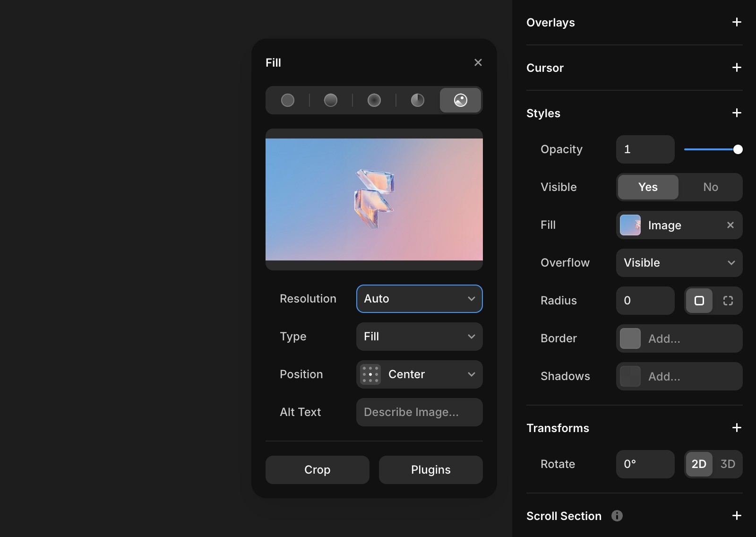This screenshot has height=537, width=756.
Task: Open the Plugins panel
Action: coord(430,469)
